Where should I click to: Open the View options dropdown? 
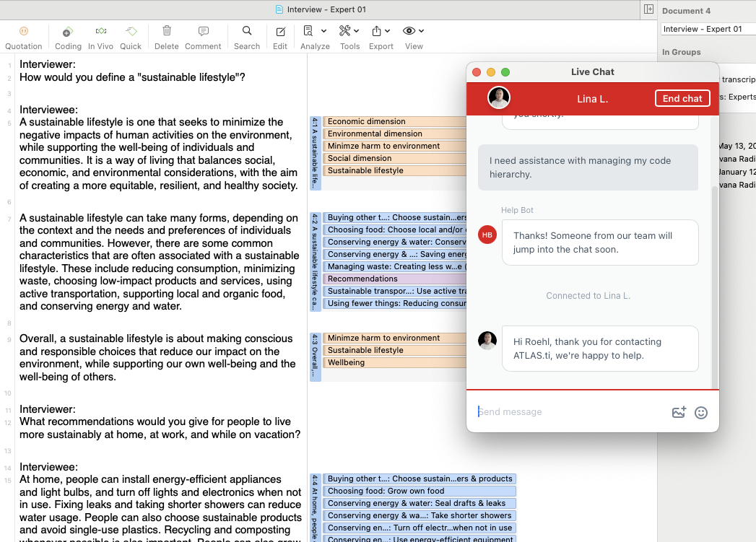pyautogui.click(x=414, y=32)
